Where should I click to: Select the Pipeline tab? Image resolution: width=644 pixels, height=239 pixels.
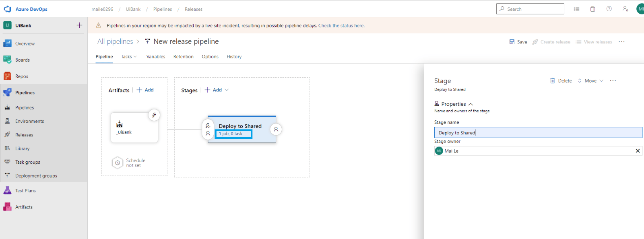[x=104, y=57]
